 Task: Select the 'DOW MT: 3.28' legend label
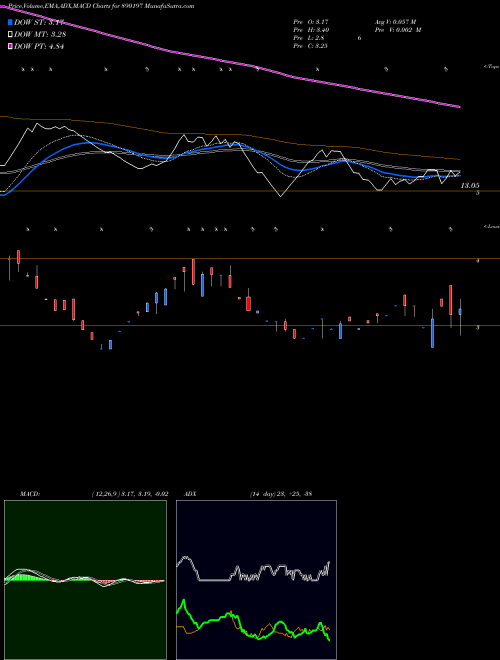pos(40,34)
